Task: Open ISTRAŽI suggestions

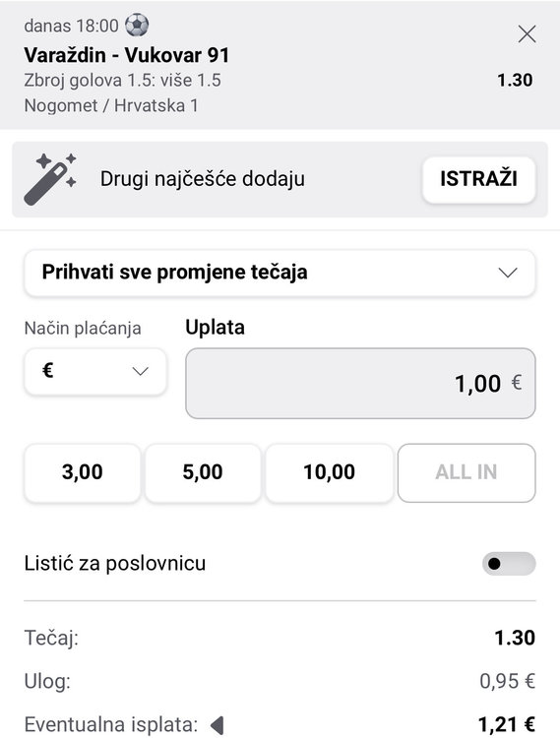Action: (x=478, y=179)
